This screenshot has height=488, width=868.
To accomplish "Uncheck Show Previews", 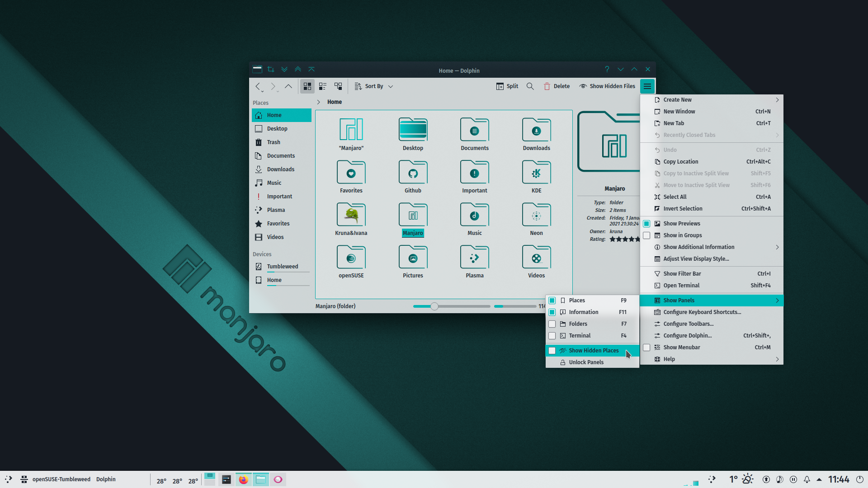I will pos(646,224).
